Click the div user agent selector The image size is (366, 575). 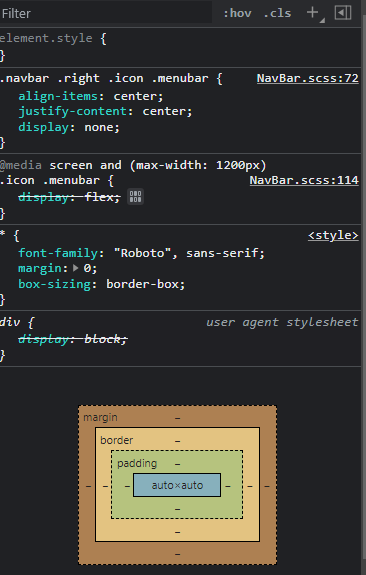tap(10, 322)
